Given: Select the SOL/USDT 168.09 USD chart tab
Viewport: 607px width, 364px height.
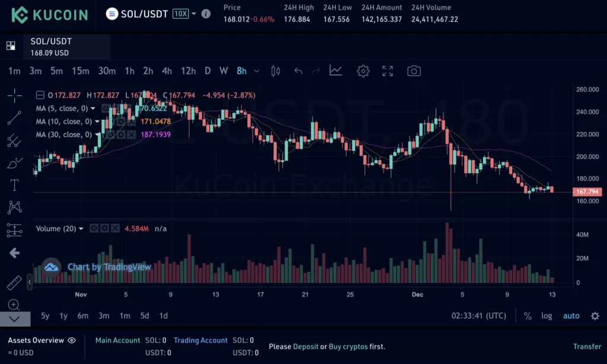Looking at the screenshot, I should (66, 46).
